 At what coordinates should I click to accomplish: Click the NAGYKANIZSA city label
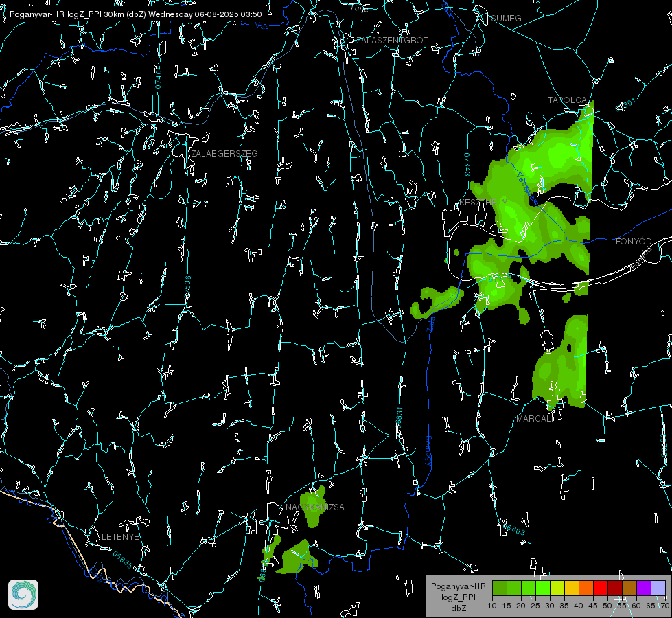tap(315, 507)
